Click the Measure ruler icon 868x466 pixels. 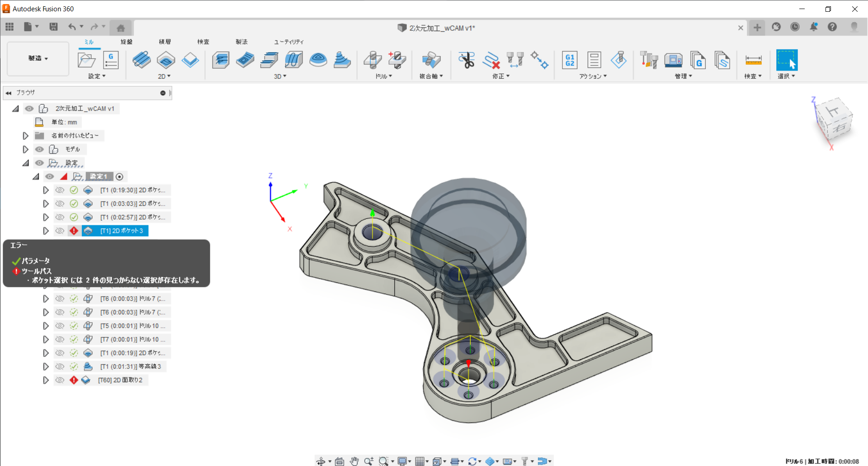pos(753,60)
